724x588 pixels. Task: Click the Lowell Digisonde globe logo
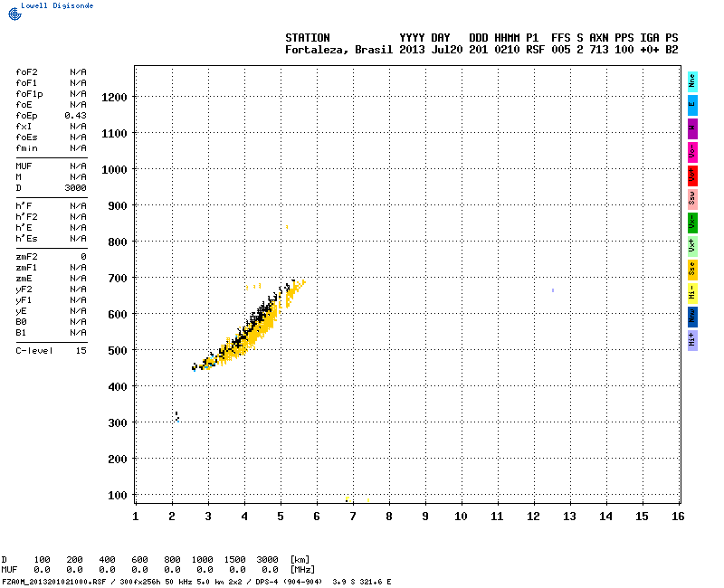14,14
